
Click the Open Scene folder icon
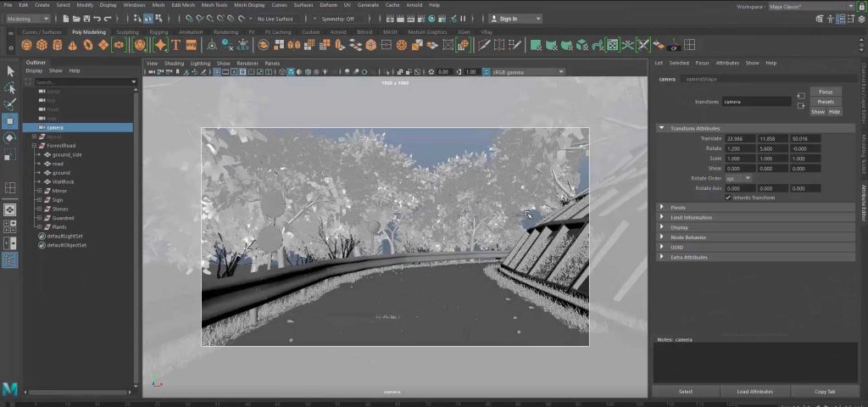click(76, 19)
